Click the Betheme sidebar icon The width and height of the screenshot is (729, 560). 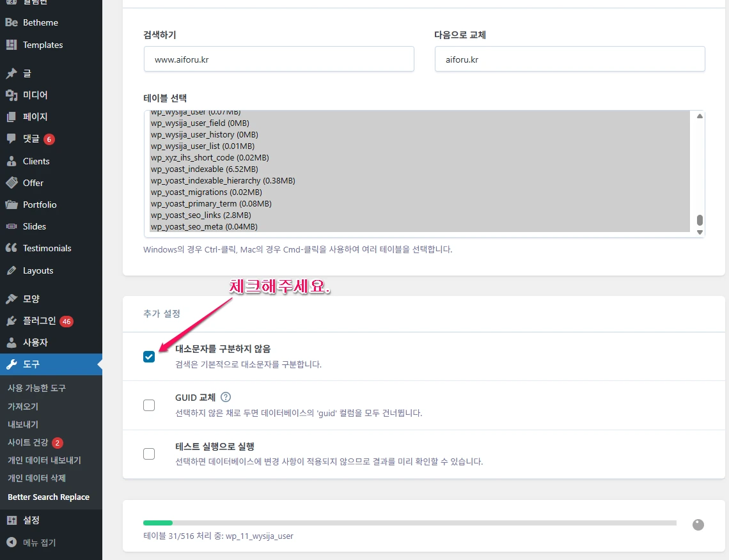pyautogui.click(x=13, y=22)
